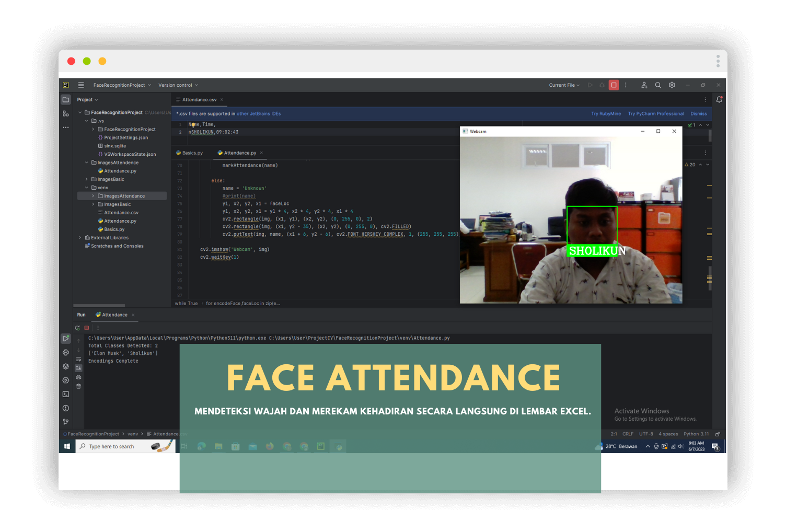The image size is (786, 532).
Task: Open the Search Everywhere magnifier icon
Action: pos(658,85)
